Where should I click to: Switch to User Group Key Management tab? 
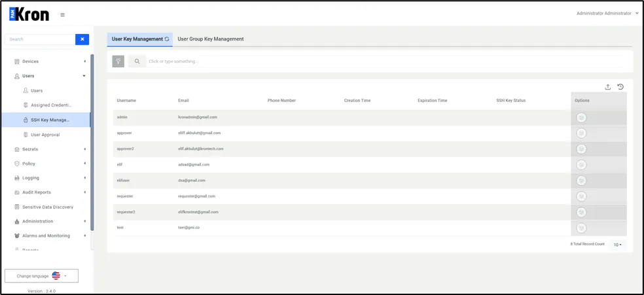point(211,39)
